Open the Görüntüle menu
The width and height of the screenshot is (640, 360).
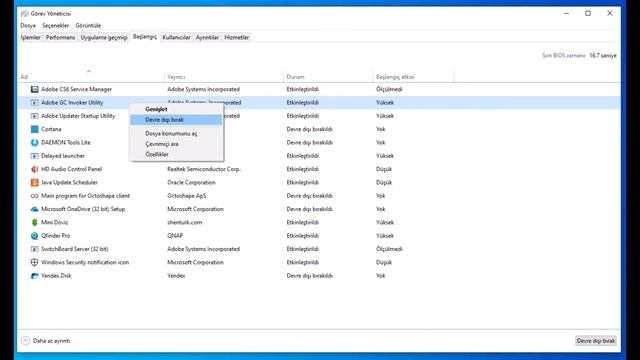(x=88, y=25)
